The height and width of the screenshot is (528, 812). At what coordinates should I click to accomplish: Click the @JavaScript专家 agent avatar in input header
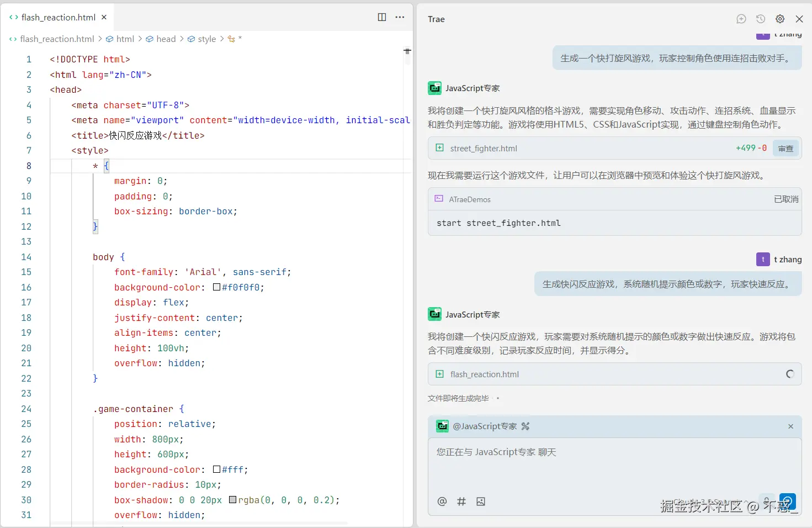(442, 426)
